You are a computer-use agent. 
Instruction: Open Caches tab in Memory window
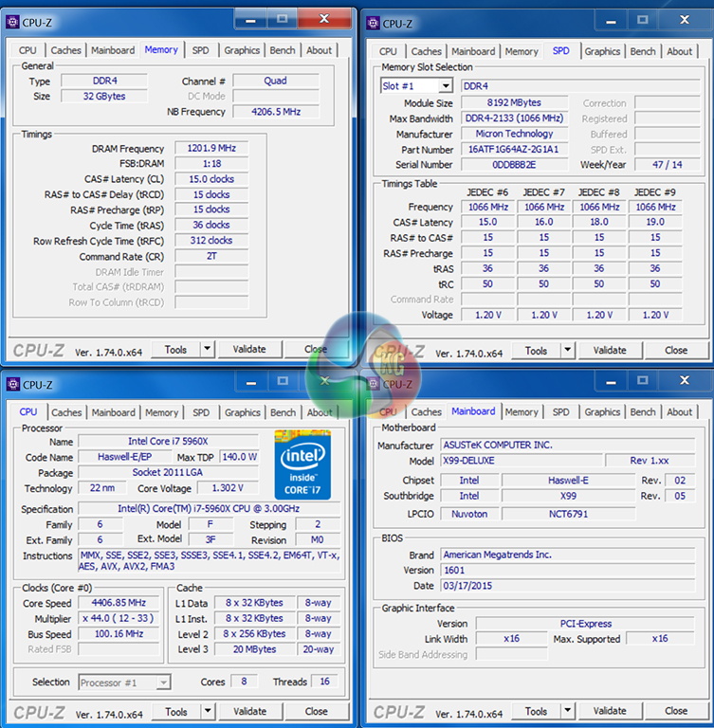[66, 50]
